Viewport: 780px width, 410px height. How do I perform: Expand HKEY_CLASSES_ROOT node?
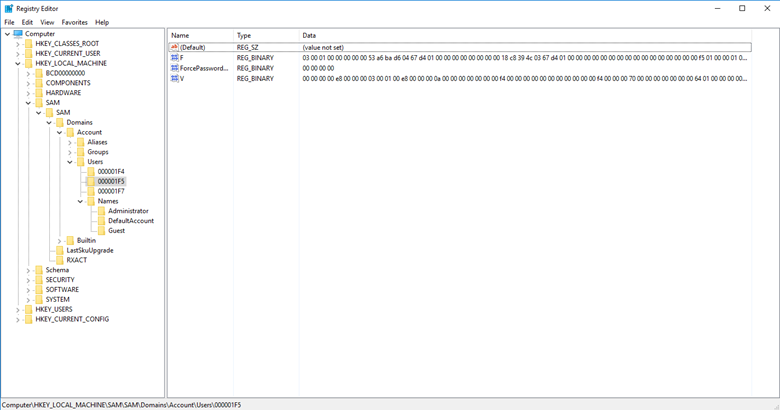pyautogui.click(x=18, y=44)
